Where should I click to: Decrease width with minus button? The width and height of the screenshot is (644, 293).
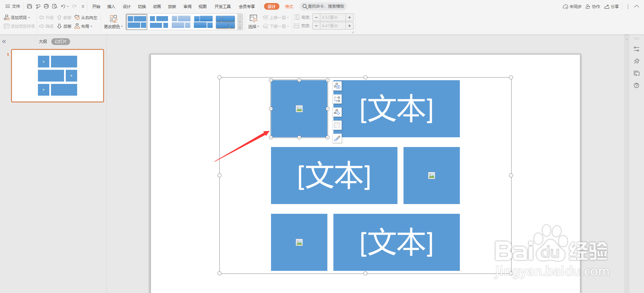click(316, 26)
